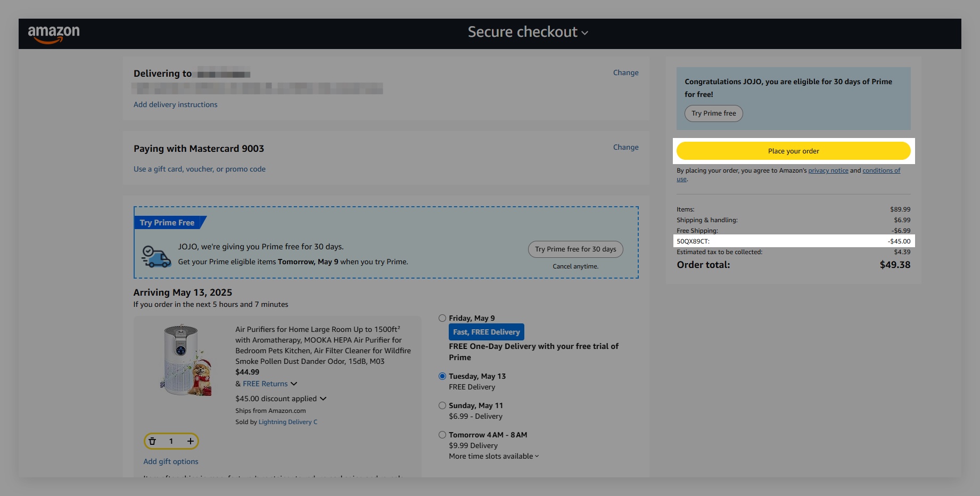Change the delivery address
This screenshot has width=980, height=496.
pyautogui.click(x=625, y=72)
